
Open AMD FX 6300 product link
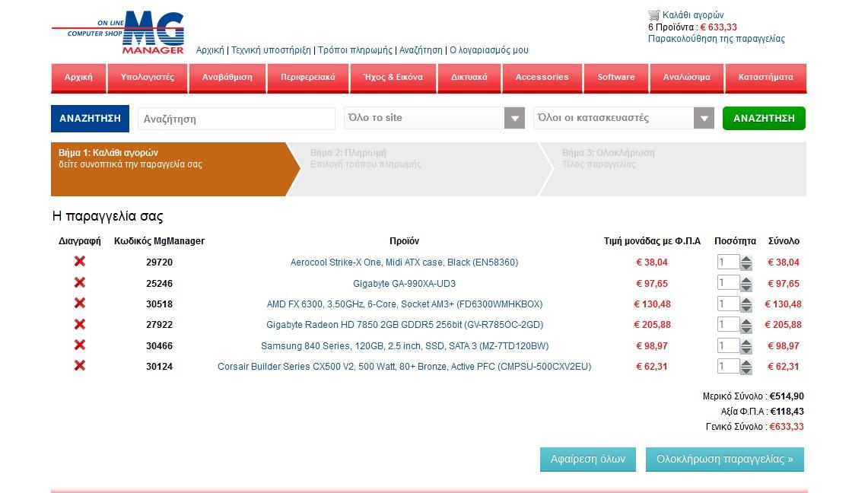tap(404, 304)
